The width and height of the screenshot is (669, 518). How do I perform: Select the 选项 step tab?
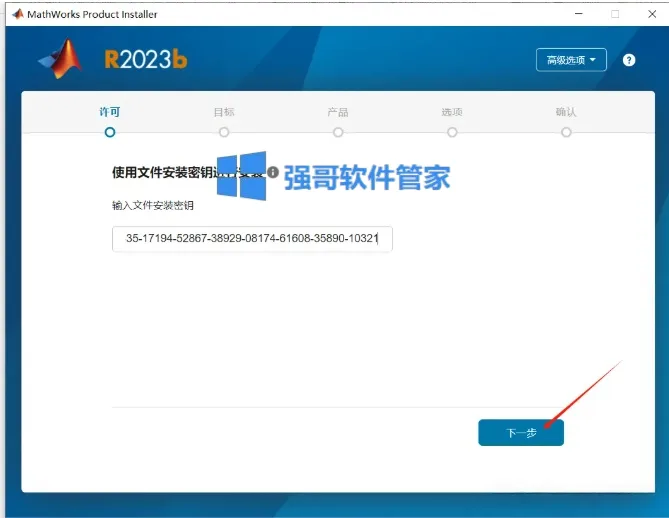[x=452, y=112]
